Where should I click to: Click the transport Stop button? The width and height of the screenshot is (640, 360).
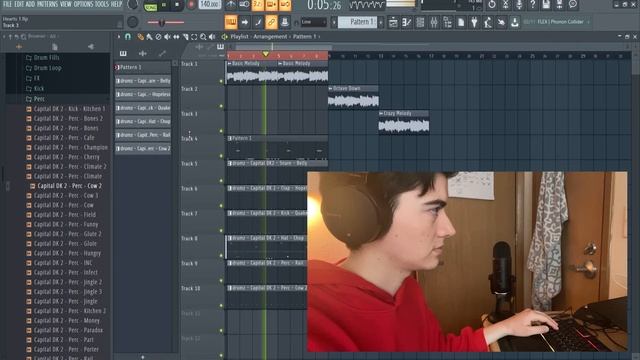click(x=177, y=5)
